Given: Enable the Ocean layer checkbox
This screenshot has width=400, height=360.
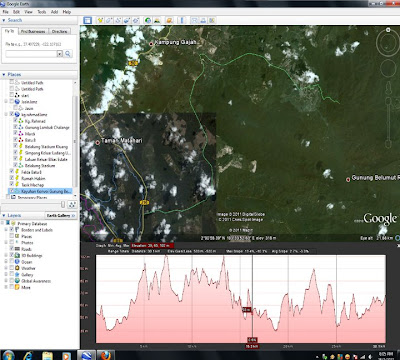Looking at the screenshot, I should coord(12,262).
